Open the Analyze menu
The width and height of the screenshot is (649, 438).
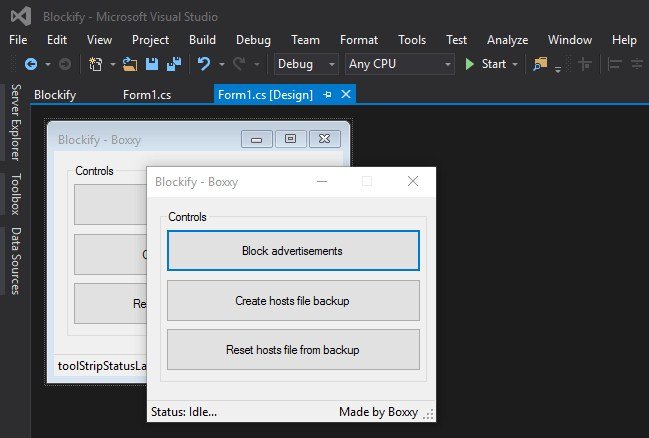tap(507, 40)
